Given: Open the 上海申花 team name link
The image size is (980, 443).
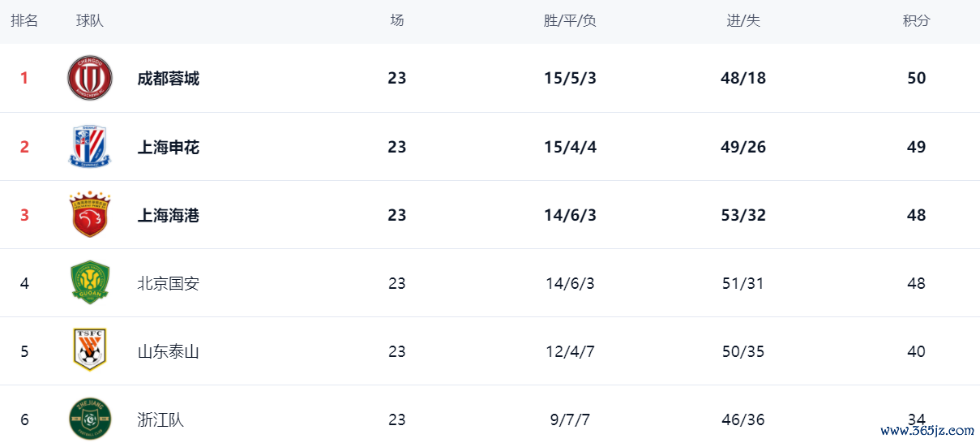Looking at the screenshot, I should (168, 147).
